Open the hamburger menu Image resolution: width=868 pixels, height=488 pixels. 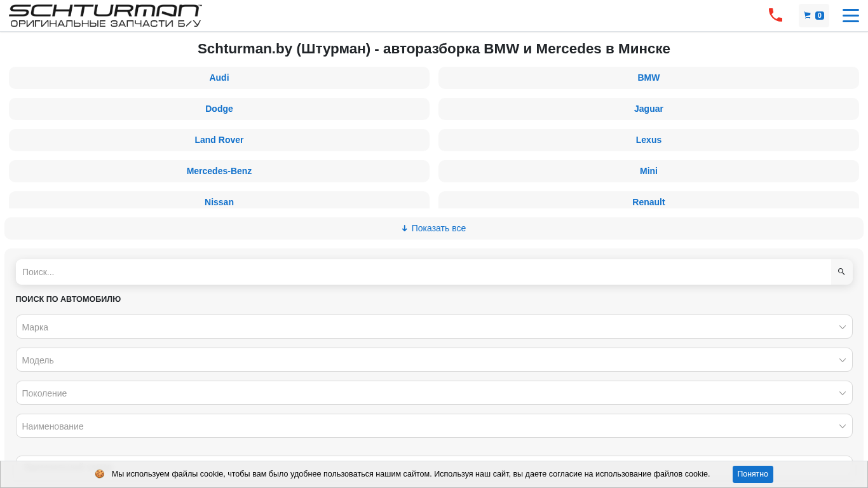coord(851,15)
